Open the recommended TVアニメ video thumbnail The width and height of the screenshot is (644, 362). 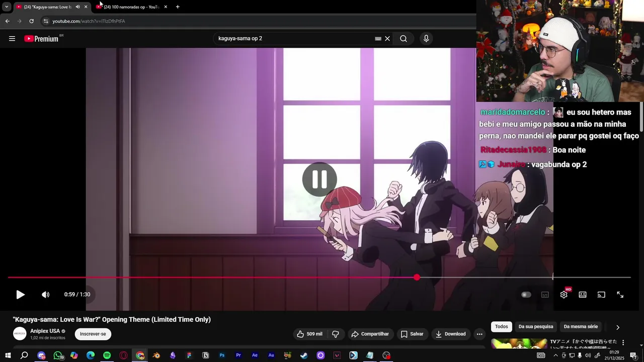(x=519, y=343)
